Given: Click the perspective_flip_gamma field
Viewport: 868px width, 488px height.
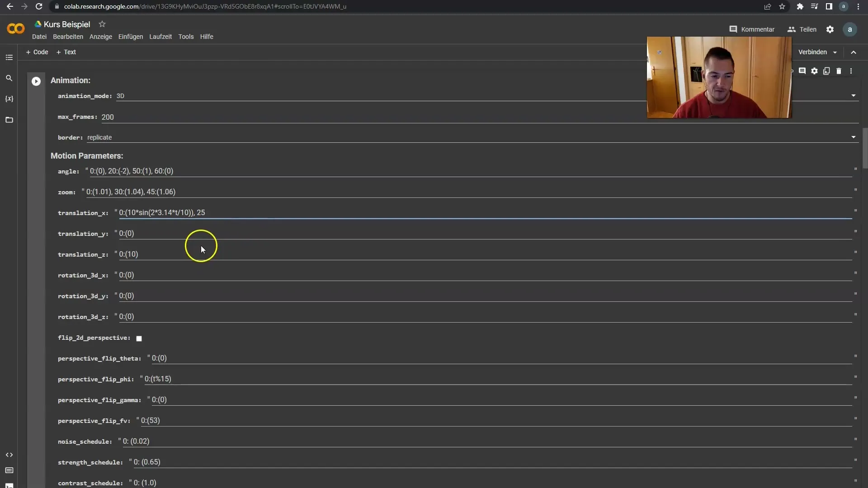Looking at the screenshot, I should (x=501, y=400).
